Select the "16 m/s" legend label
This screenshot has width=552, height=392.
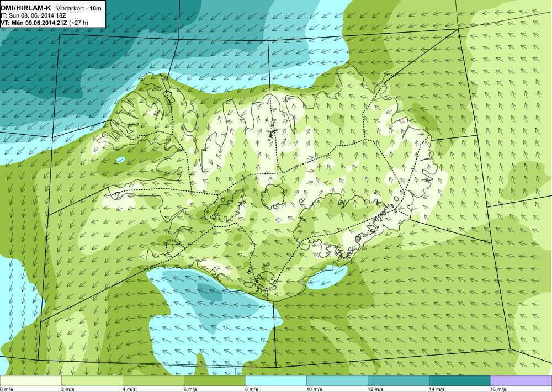(498, 389)
